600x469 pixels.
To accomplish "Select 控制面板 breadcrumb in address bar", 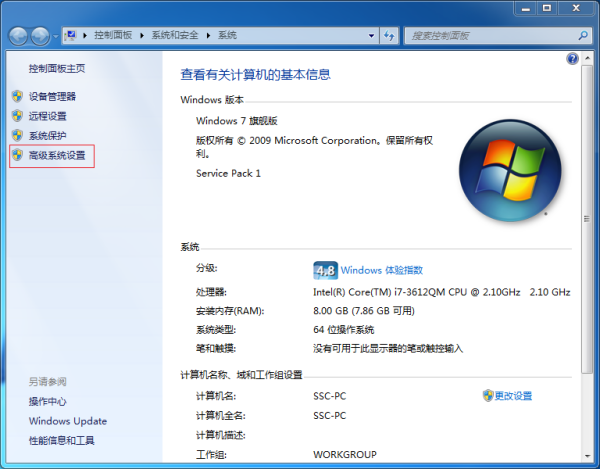I will click(113, 35).
